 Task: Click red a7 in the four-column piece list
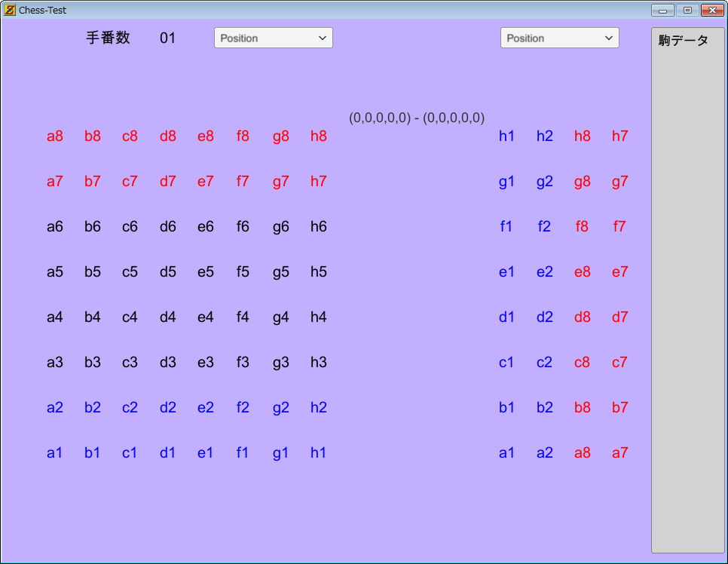click(619, 452)
